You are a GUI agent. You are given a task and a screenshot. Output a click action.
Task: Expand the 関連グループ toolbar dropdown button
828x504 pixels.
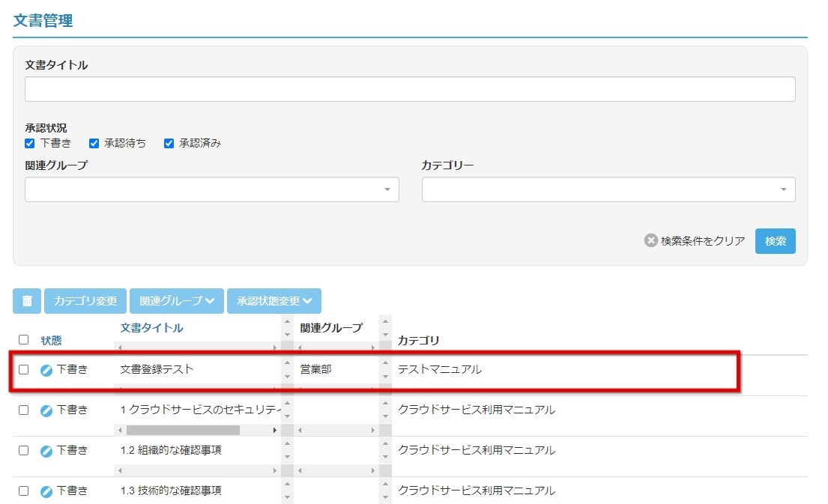(176, 301)
